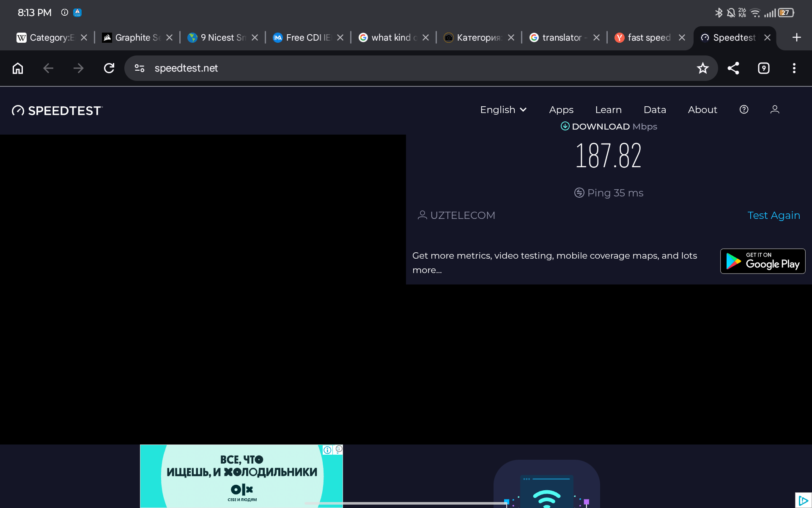
Task: Click Test Again link
Action: tap(774, 215)
